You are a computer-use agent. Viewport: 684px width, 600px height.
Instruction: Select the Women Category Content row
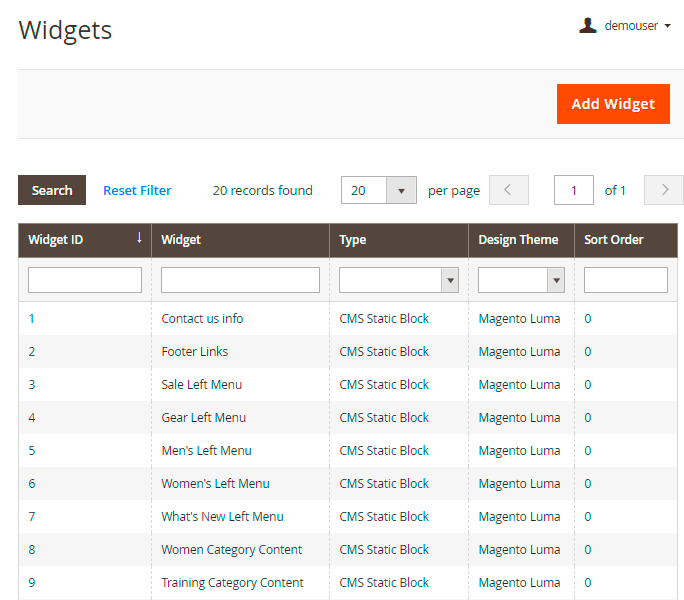[x=231, y=550]
